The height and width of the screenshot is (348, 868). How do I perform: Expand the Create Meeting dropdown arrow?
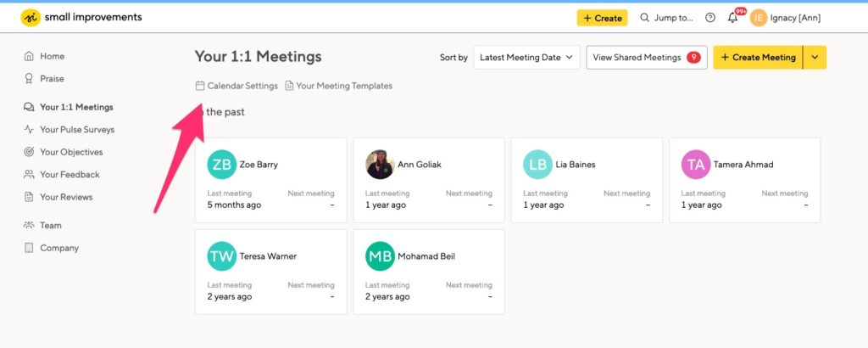pyautogui.click(x=815, y=58)
